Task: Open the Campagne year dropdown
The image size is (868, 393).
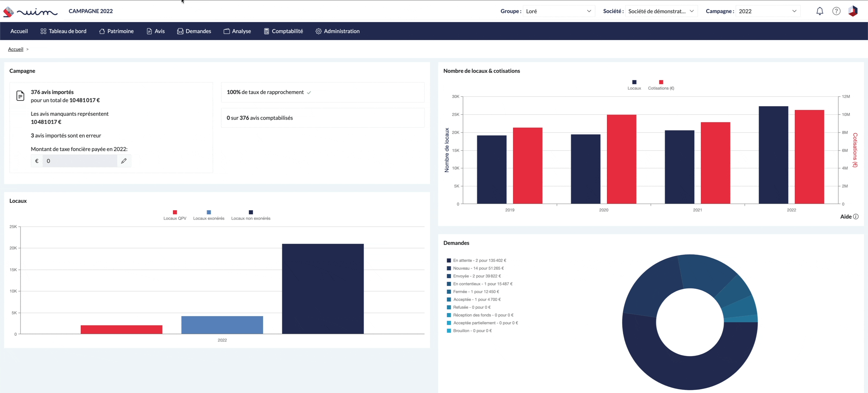Action: tap(767, 11)
